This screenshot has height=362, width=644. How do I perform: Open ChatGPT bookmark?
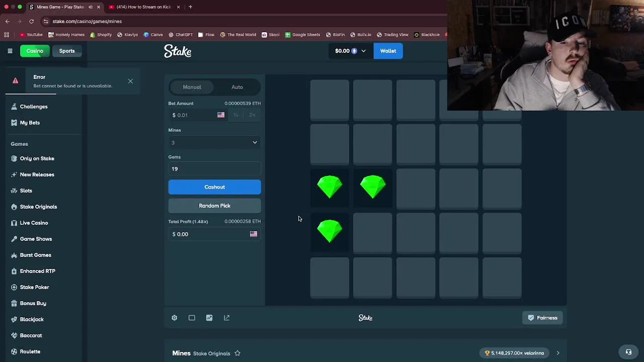pyautogui.click(x=181, y=35)
